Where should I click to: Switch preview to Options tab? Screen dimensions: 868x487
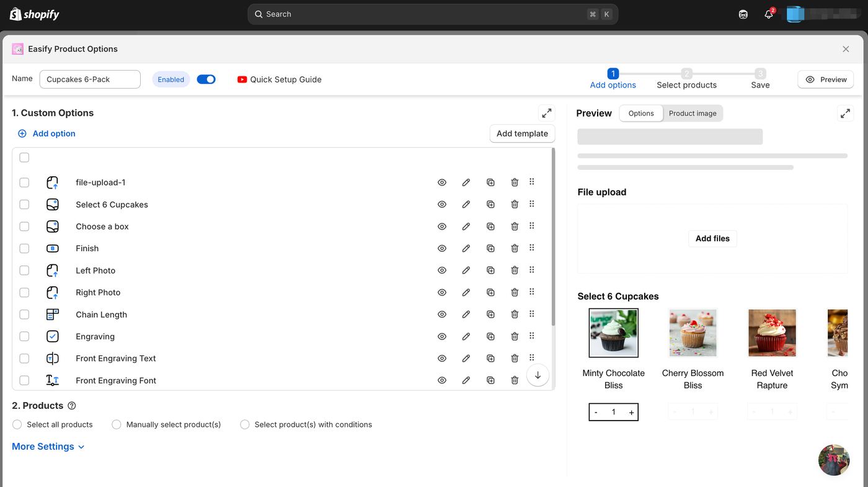pos(641,114)
